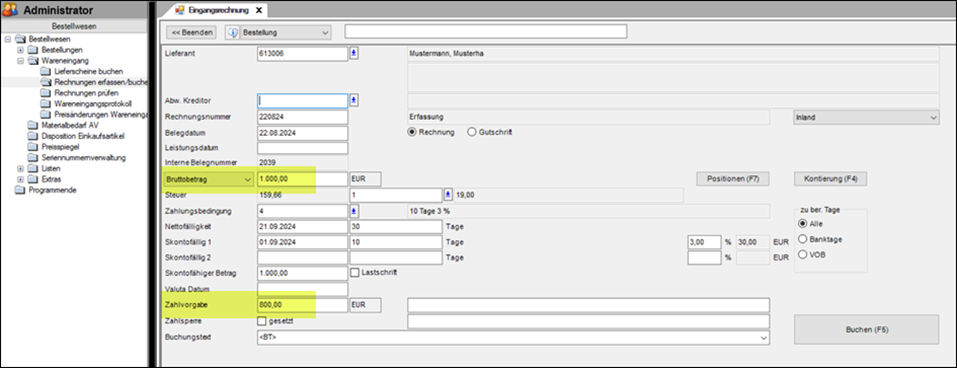Viewport: 957px width, 368px height.
Task: Click the Eingangsrechnung tab document icon
Action: tap(179, 10)
